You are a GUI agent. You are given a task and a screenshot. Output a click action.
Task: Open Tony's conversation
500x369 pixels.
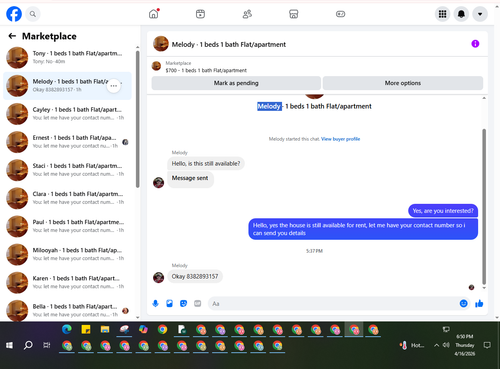point(67,58)
